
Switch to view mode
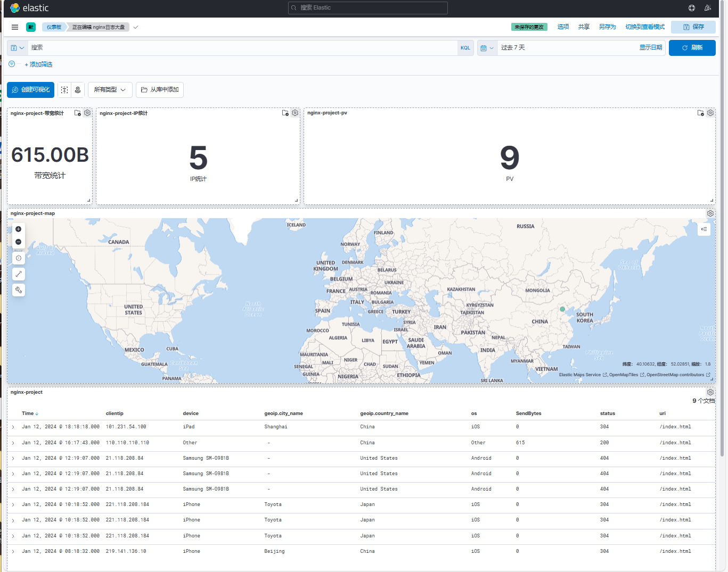click(x=645, y=27)
